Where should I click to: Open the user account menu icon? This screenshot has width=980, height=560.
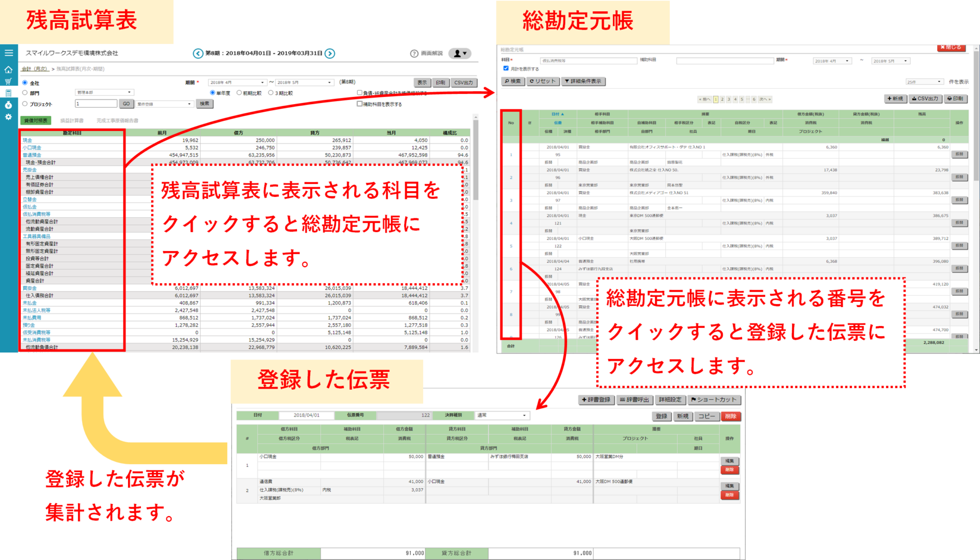[x=460, y=54]
